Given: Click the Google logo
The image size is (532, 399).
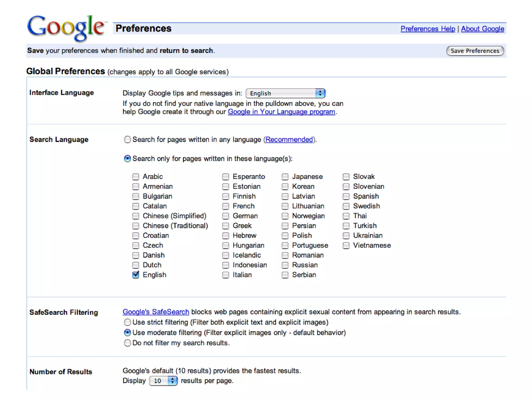Looking at the screenshot, I should coord(66,28).
